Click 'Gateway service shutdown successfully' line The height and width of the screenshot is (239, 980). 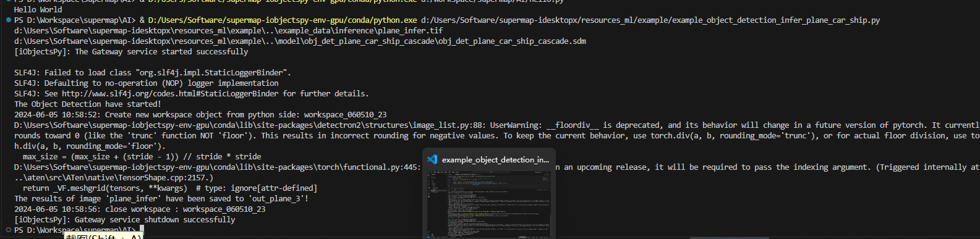pyautogui.click(x=125, y=220)
